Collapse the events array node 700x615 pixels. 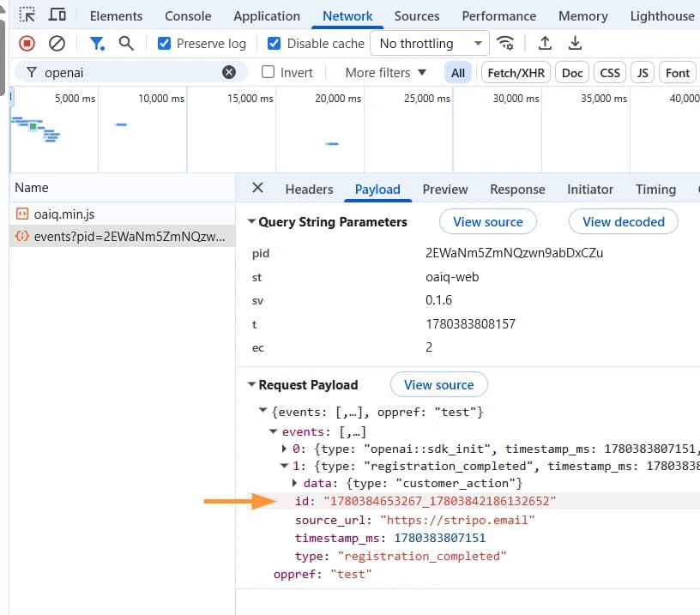273,431
